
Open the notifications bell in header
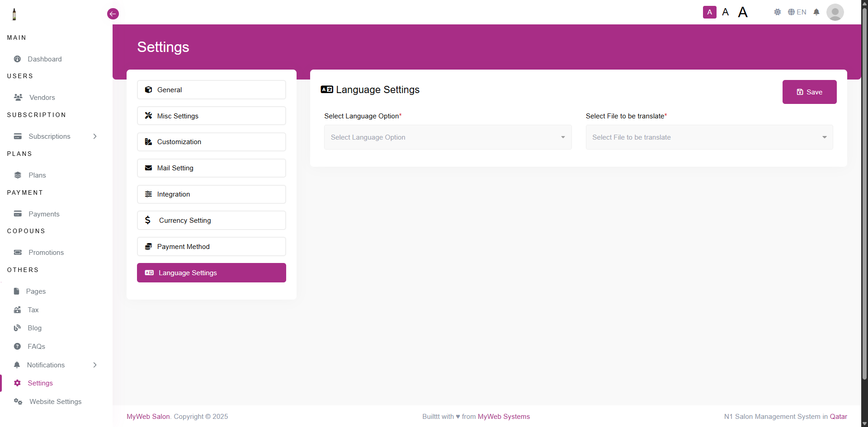816,12
